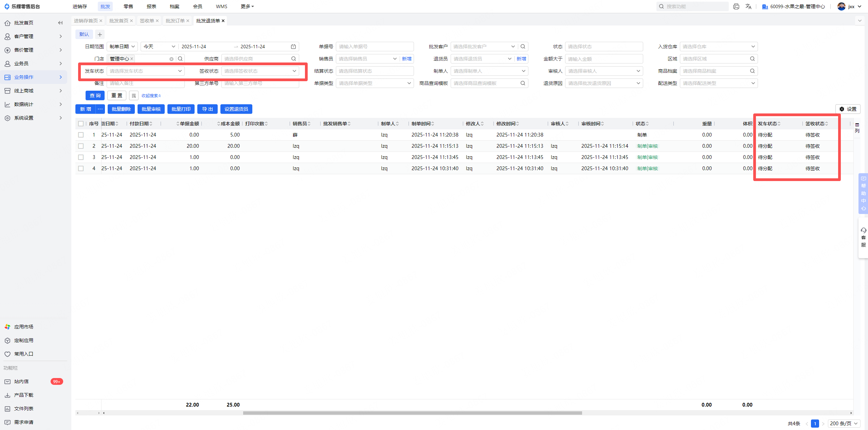The height and width of the screenshot is (430, 868).
Task: Click the 批量审核 button
Action: click(151, 109)
